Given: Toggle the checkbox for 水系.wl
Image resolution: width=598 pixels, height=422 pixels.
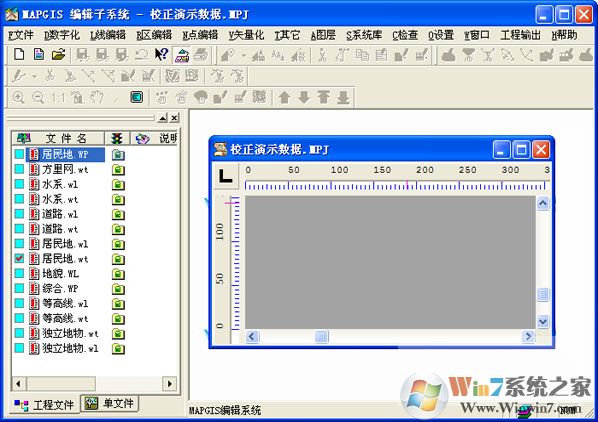Looking at the screenshot, I should pos(19,184).
